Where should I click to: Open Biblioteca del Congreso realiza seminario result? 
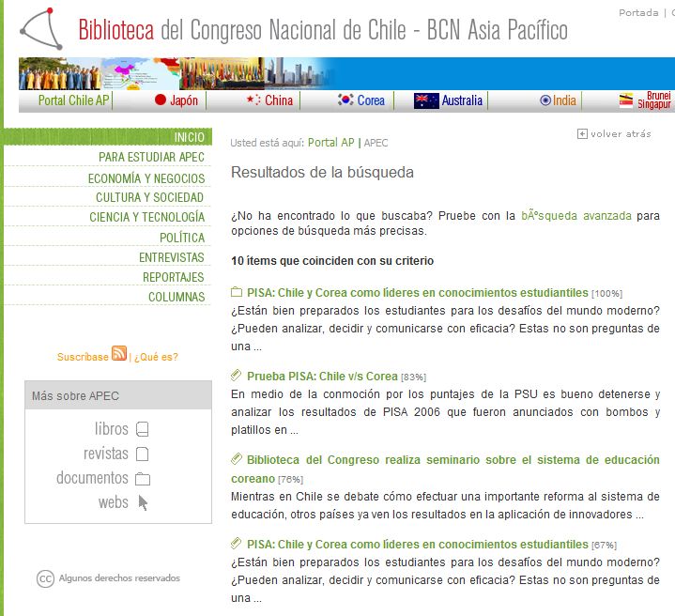[445, 469]
